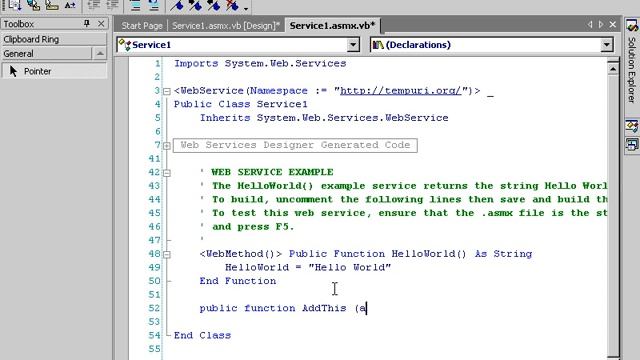640x360 pixels.
Task: Click 'HelloWorld = "Hello World"' line
Action: [x=308, y=267]
